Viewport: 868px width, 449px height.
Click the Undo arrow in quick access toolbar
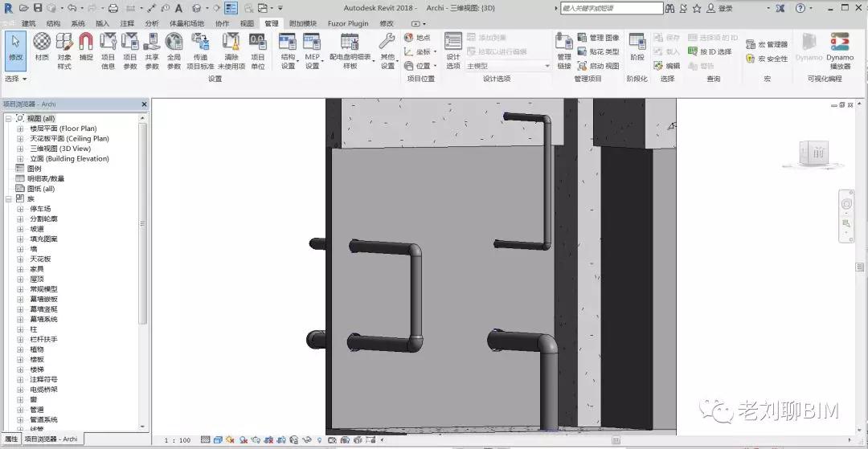coord(72,8)
